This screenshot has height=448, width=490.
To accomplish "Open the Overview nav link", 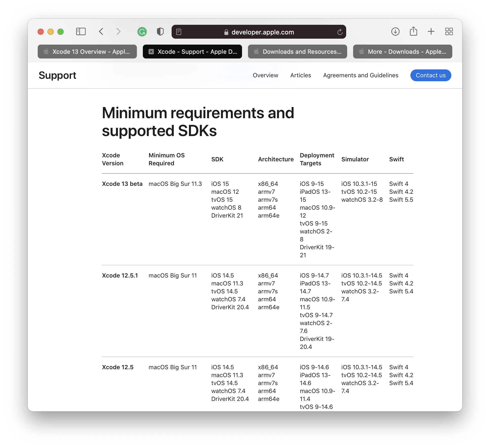I will [265, 75].
